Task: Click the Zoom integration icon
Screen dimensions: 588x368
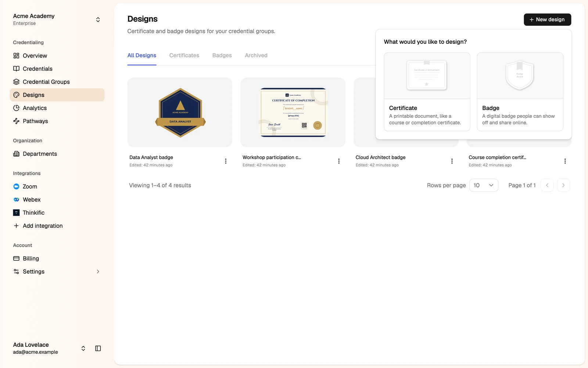Action: pos(16,187)
